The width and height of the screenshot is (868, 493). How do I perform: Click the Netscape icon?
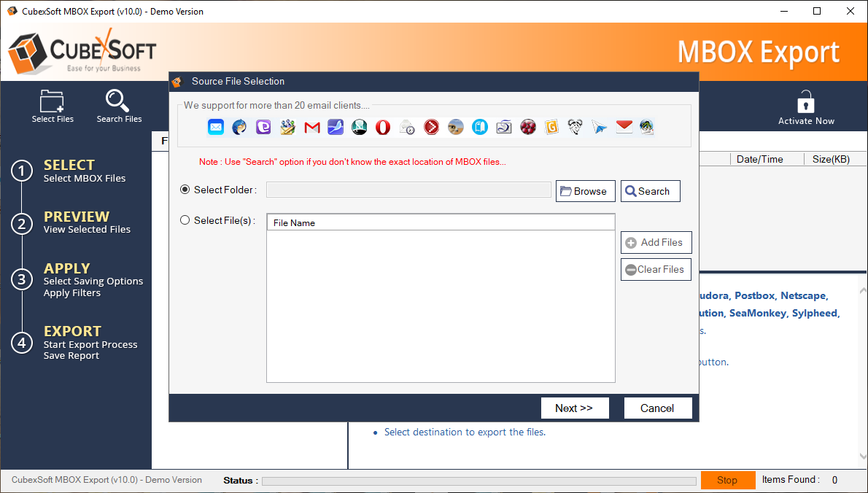[x=359, y=128]
